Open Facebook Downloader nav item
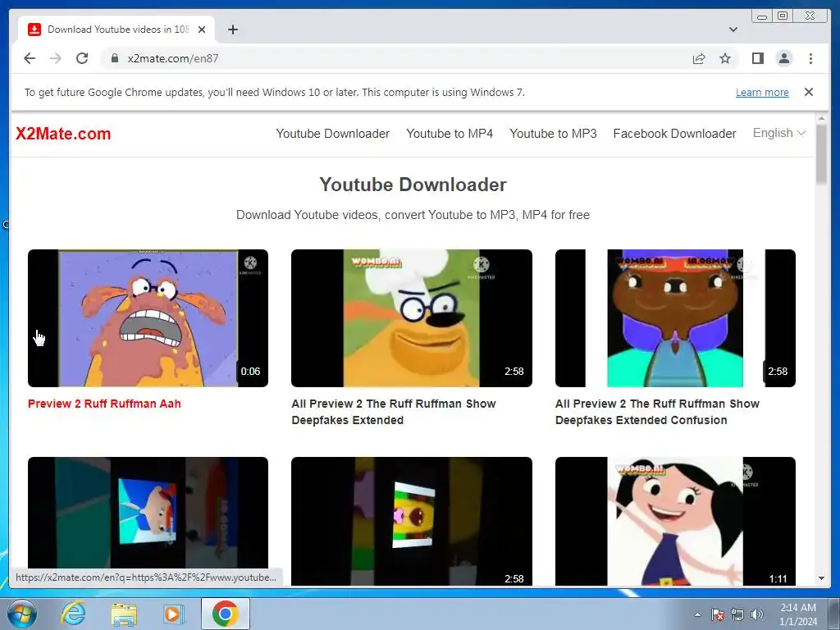This screenshot has width=840, height=630. click(x=674, y=134)
